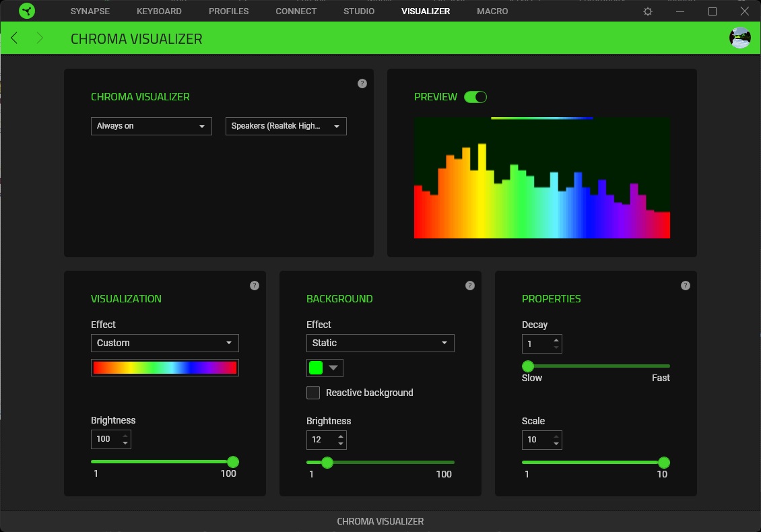Switch to the KEYBOARD tab
761x532 pixels.
159,11
